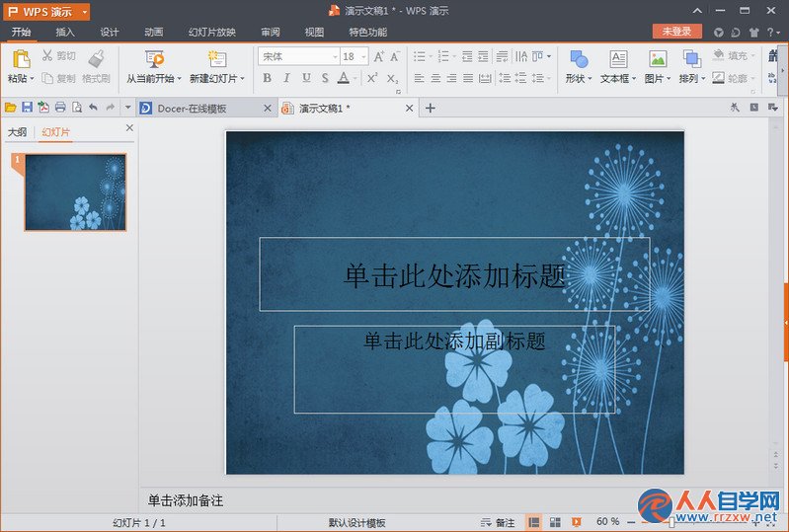Insert a Picture (图片)
This screenshot has width=789, height=532.
pyautogui.click(x=657, y=66)
